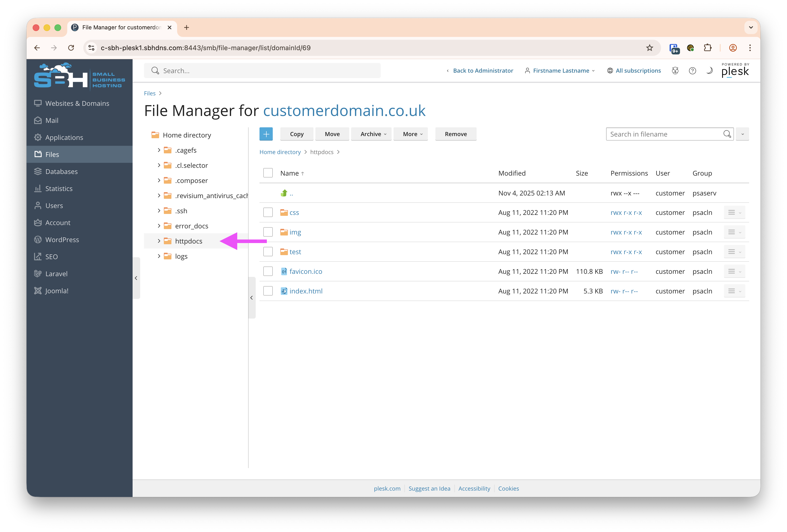Click the Back to Administrator link
This screenshot has width=787, height=532.
point(483,70)
